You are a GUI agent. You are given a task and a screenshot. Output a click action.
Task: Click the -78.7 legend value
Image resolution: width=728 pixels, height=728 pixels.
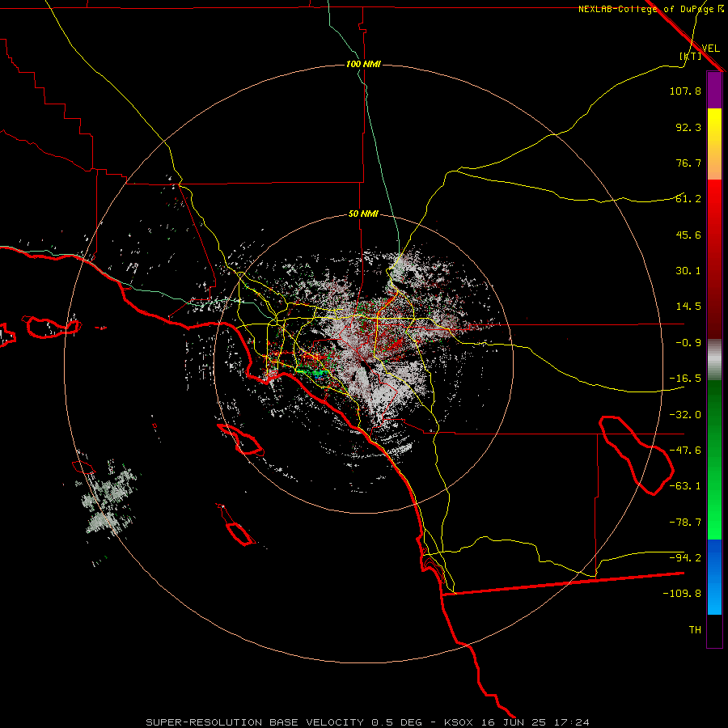pyautogui.click(x=685, y=522)
